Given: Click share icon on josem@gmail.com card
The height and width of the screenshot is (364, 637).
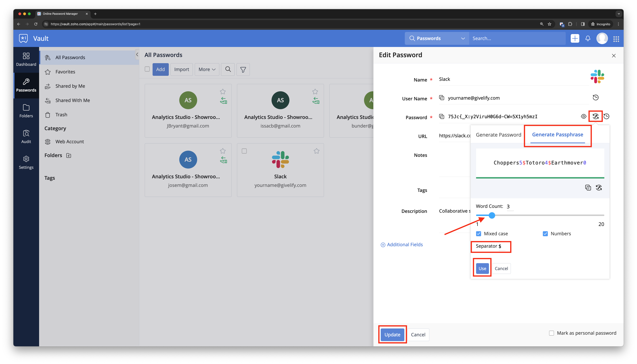Looking at the screenshot, I should pos(223,160).
